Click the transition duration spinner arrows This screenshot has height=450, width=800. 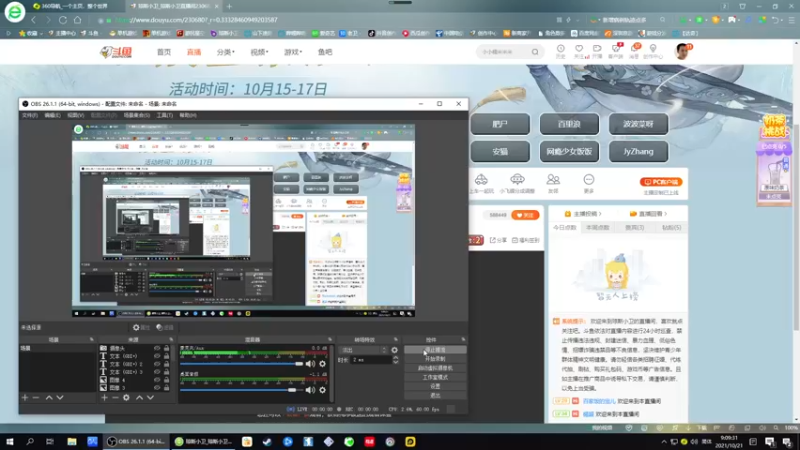pos(395,360)
